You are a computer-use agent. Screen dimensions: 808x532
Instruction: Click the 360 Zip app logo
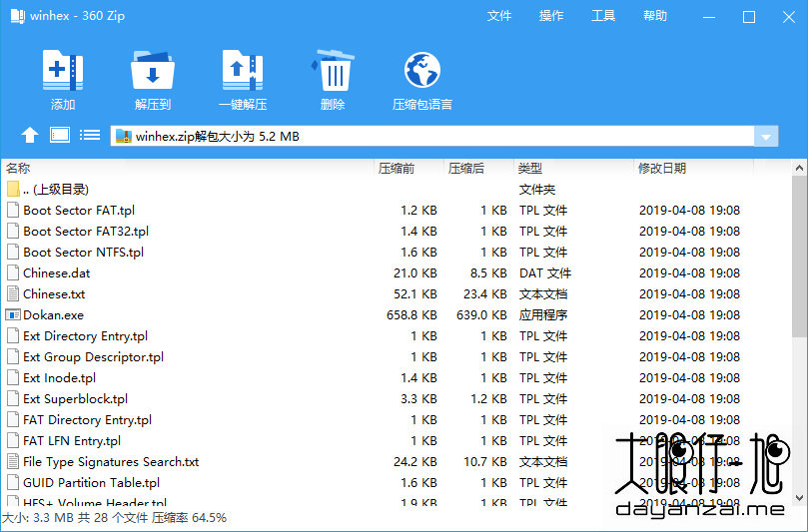[18, 16]
